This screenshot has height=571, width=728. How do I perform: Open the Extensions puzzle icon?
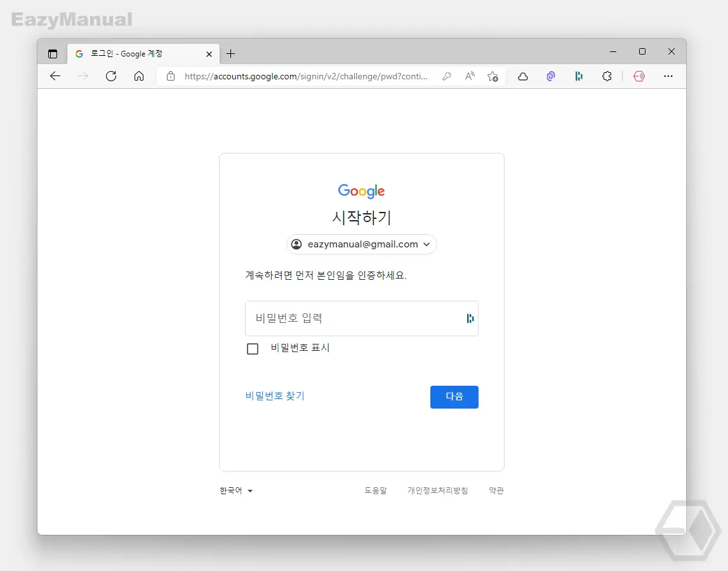pos(607,76)
